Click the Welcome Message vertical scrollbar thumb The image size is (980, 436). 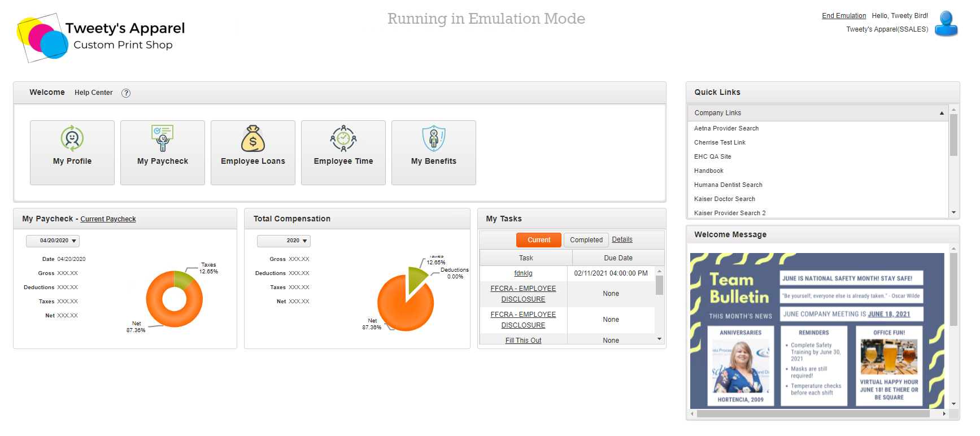coord(953,289)
